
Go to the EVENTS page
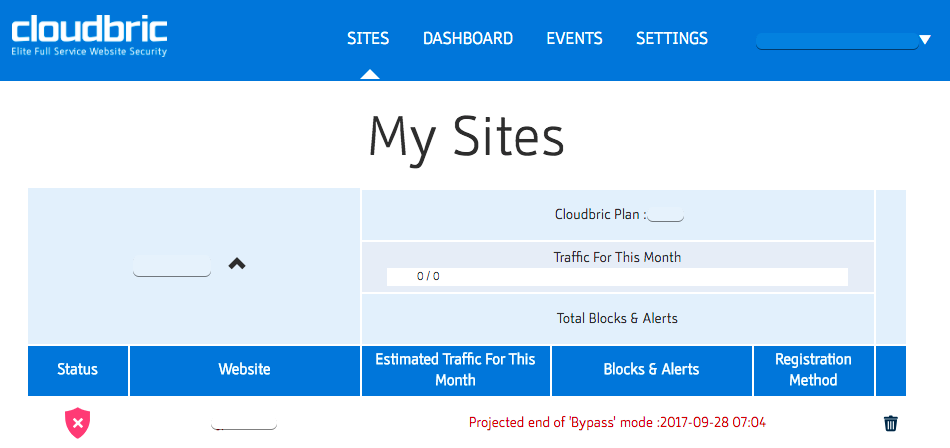pos(574,39)
